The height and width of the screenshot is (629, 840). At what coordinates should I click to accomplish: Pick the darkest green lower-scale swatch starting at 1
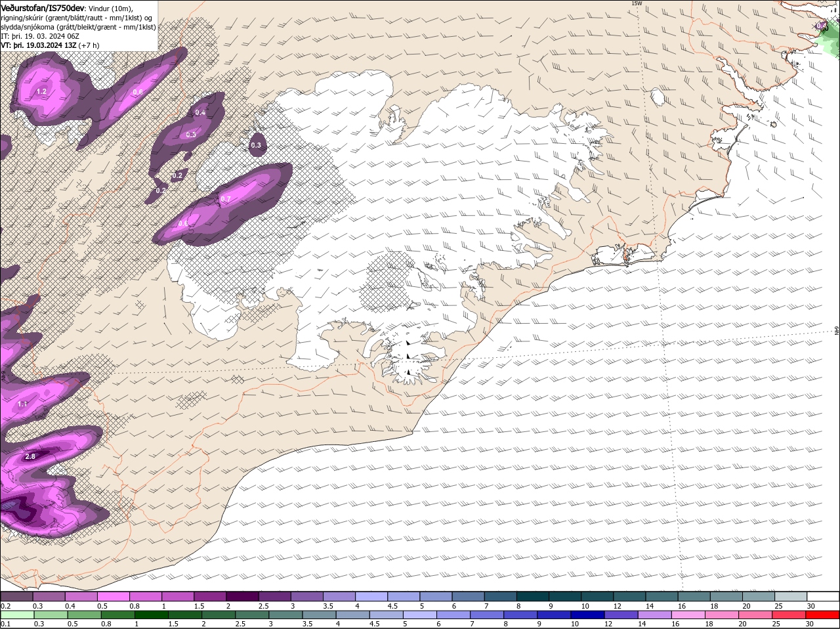pos(153,615)
